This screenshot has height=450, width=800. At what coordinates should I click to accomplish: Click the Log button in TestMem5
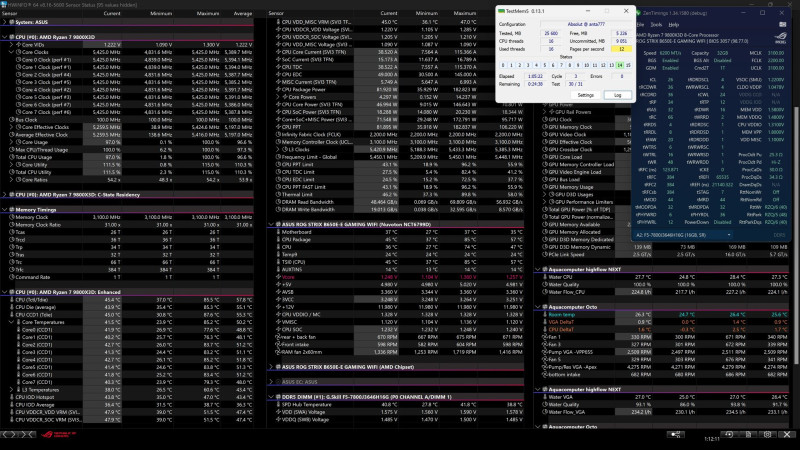point(617,95)
